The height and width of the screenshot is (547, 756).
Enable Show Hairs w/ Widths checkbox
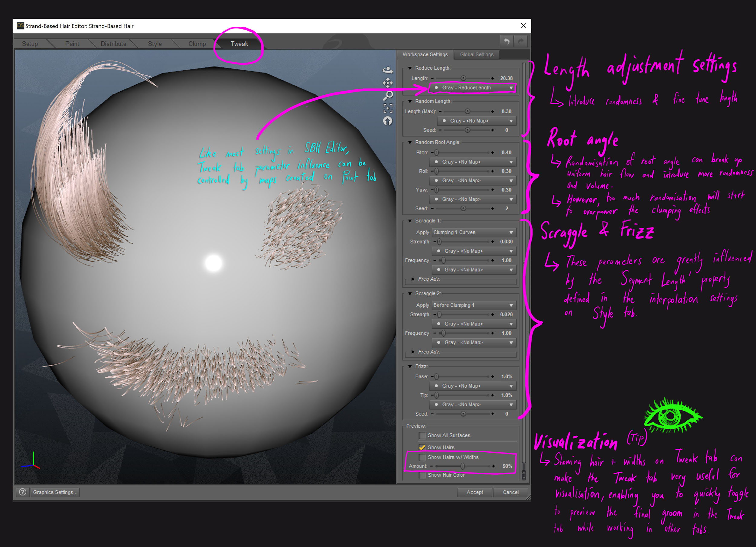point(422,457)
